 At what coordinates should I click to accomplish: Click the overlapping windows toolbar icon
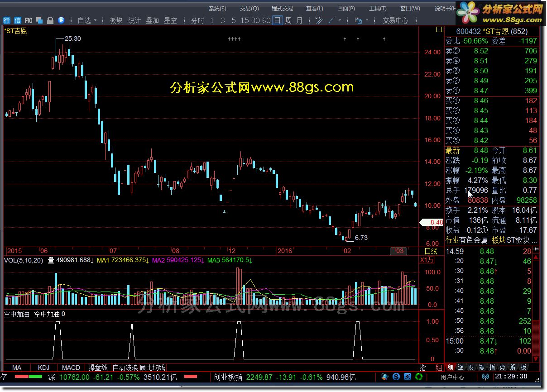tap(39, 20)
